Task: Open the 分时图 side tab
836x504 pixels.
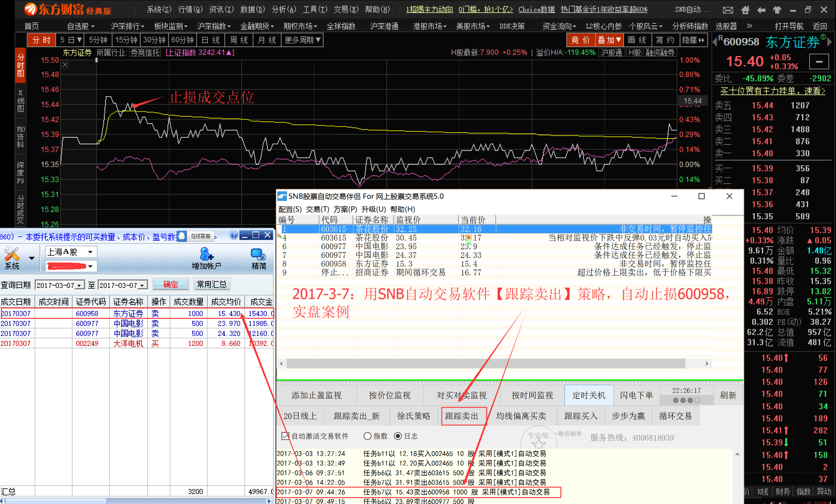Action: [21, 65]
